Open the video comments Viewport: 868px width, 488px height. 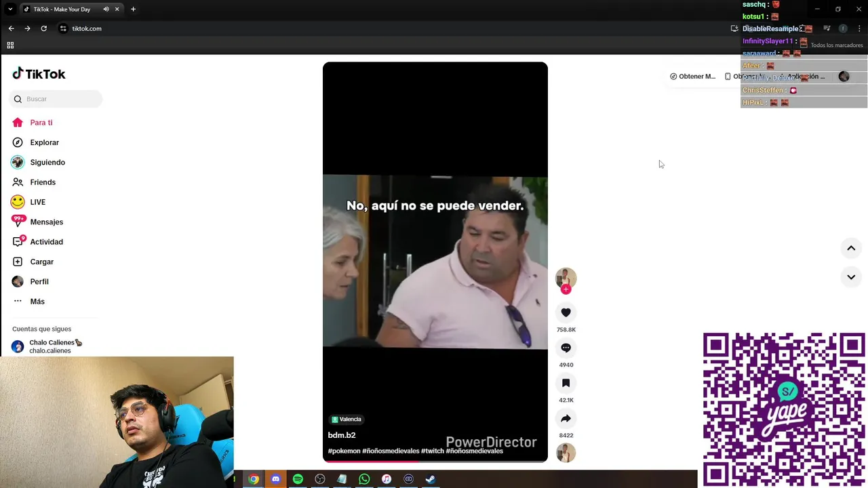[x=566, y=348]
